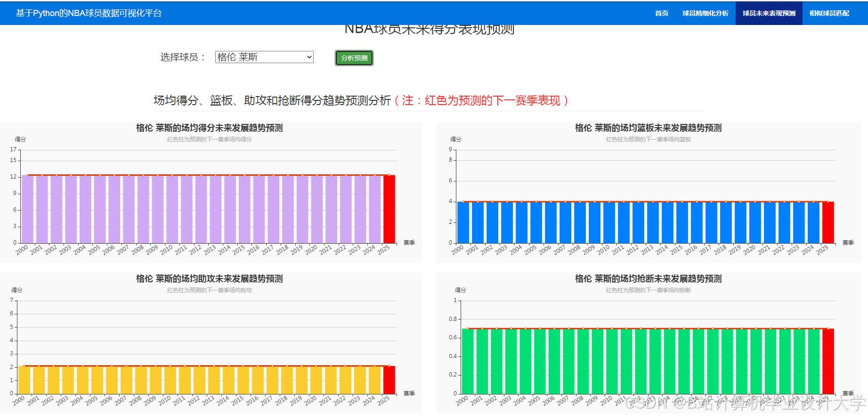
Task: Click the chart title 格伦 莱斯的场均得分未来发展趋势预测
Action: pyautogui.click(x=210, y=128)
